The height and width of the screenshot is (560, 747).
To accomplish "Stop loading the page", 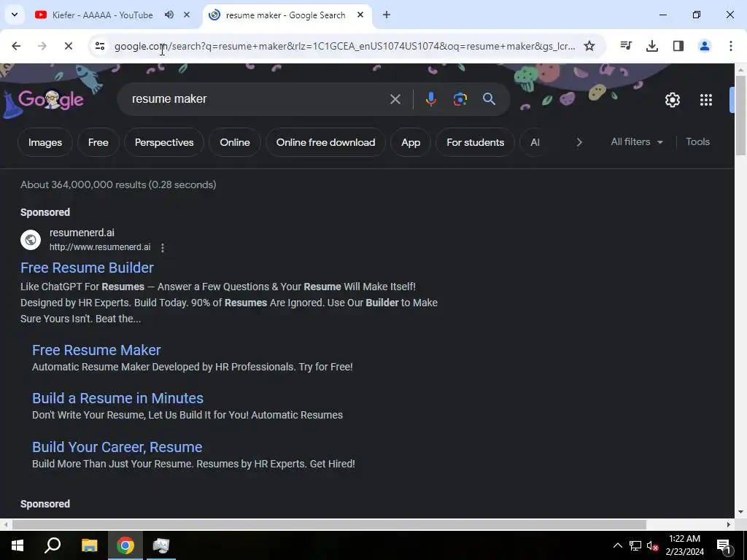I will pos(68,46).
